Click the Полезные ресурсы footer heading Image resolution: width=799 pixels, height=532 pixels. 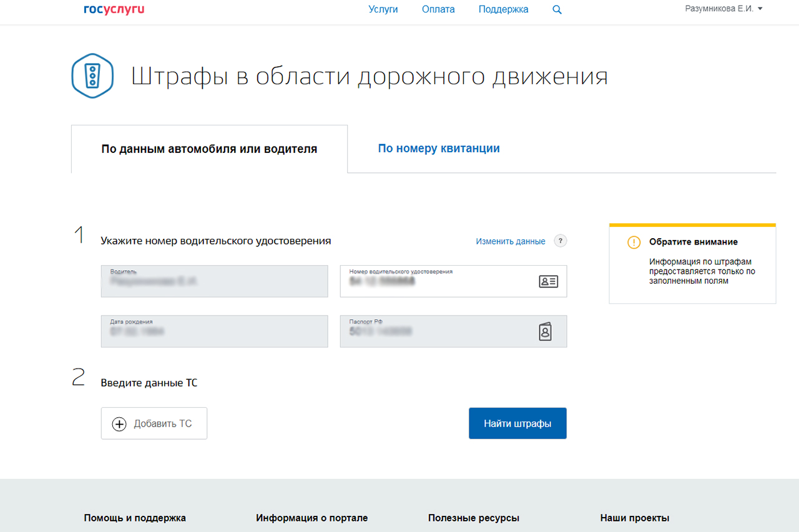point(474,518)
